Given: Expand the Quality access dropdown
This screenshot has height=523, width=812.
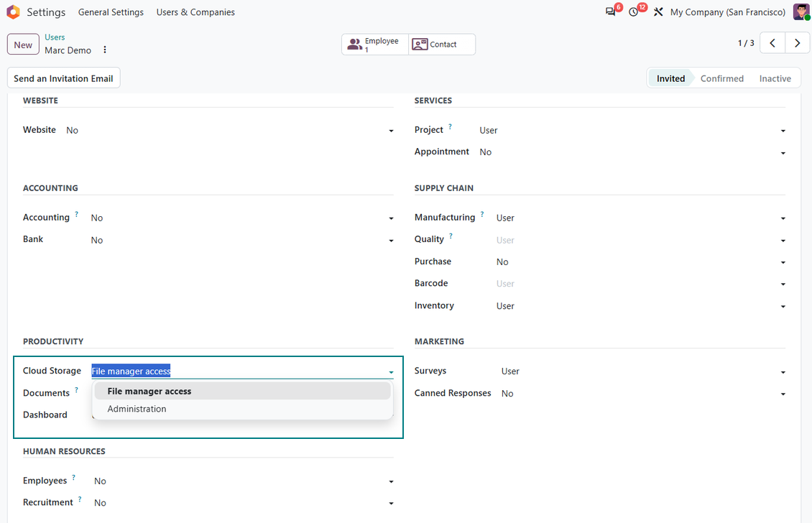Looking at the screenshot, I should point(783,241).
